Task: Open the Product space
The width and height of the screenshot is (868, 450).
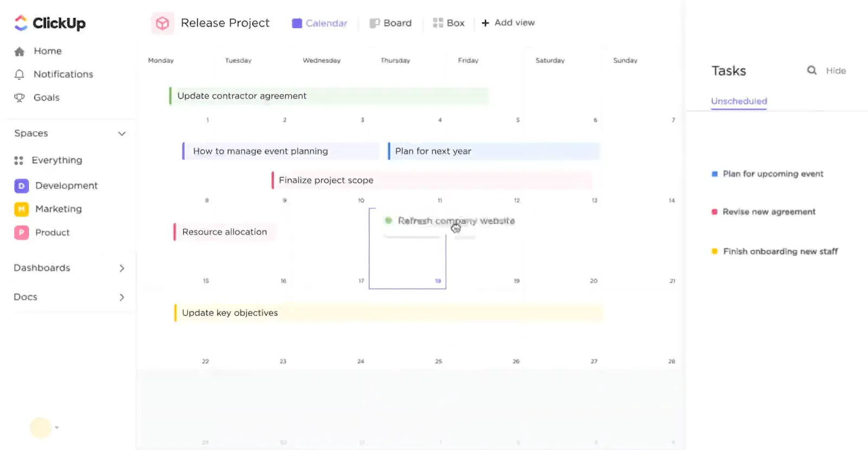Action: coord(53,232)
